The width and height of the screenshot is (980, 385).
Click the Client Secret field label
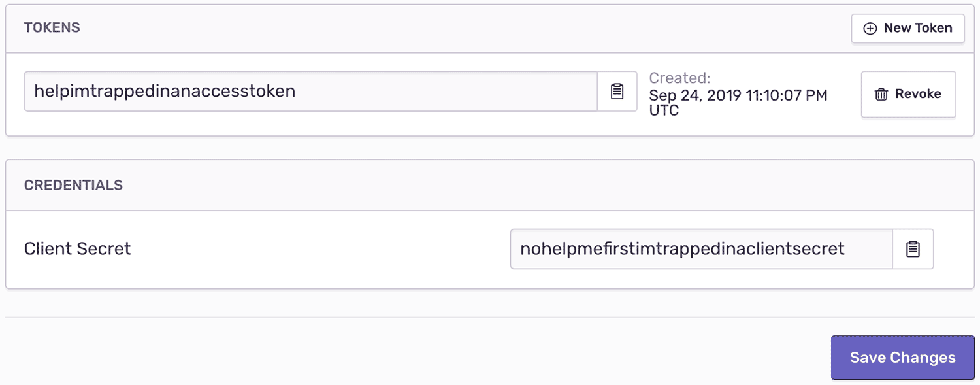click(78, 249)
